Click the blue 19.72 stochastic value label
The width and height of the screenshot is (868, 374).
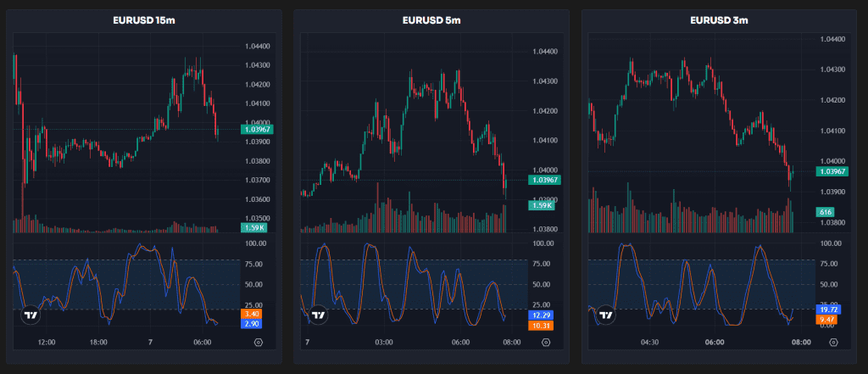click(828, 310)
